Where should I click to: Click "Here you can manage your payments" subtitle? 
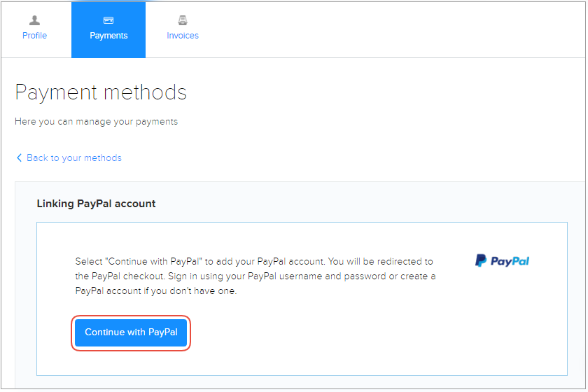click(x=96, y=122)
